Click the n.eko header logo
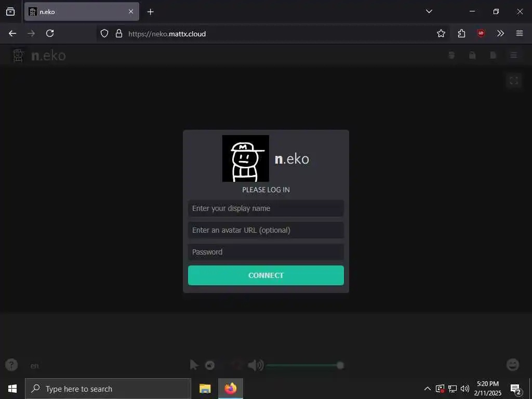Image resolution: width=532 pixels, height=399 pixels. pos(39,55)
